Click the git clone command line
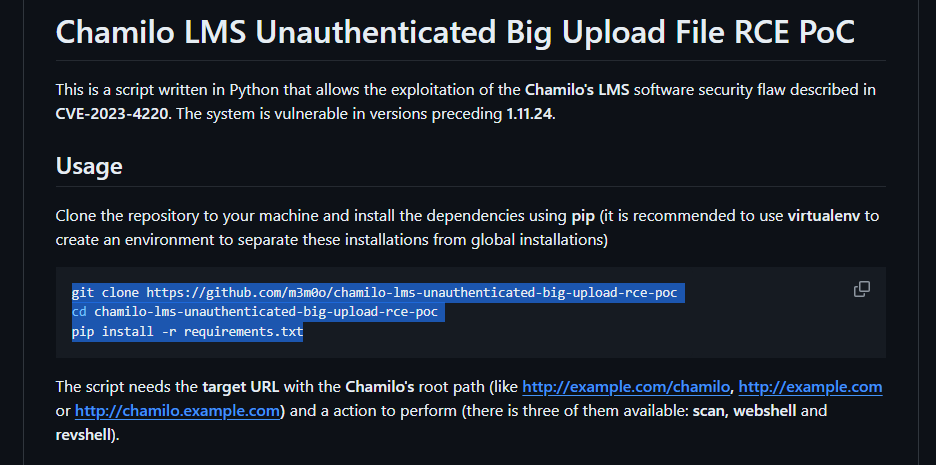Screen dimensions: 936x465 click(x=374, y=292)
